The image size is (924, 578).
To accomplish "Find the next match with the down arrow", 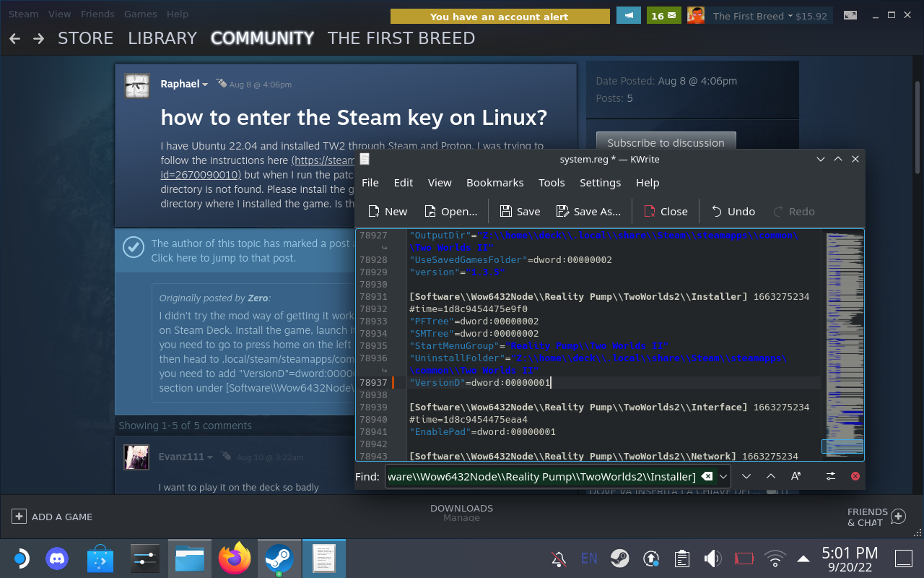I will (746, 476).
